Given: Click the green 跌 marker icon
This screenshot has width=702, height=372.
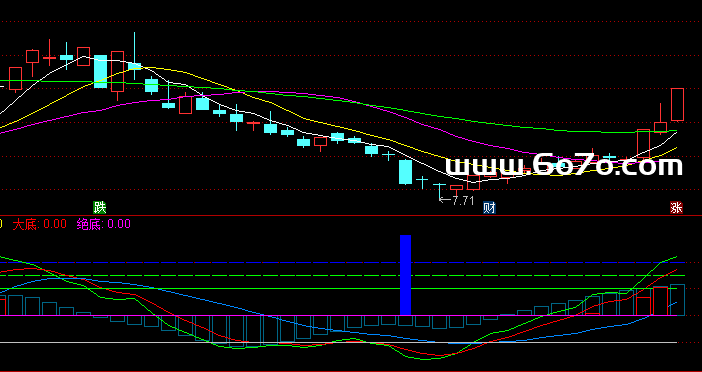Looking at the screenshot, I should [x=100, y=207].
